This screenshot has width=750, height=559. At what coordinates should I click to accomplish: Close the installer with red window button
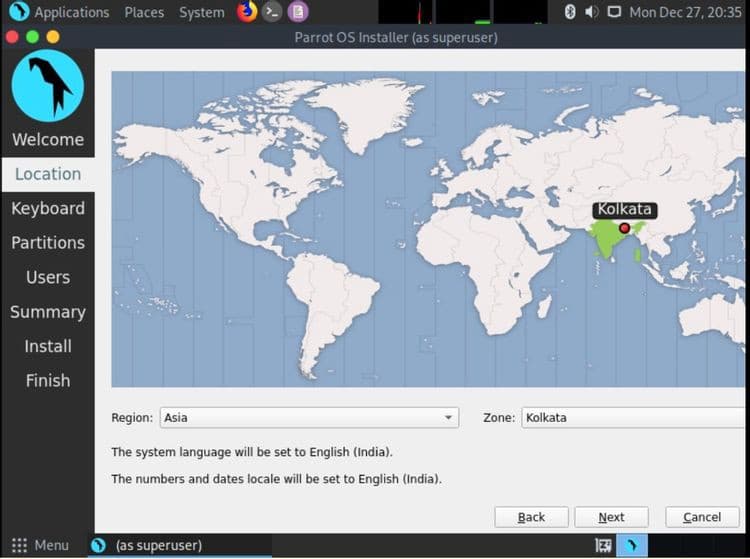(12, 37)
